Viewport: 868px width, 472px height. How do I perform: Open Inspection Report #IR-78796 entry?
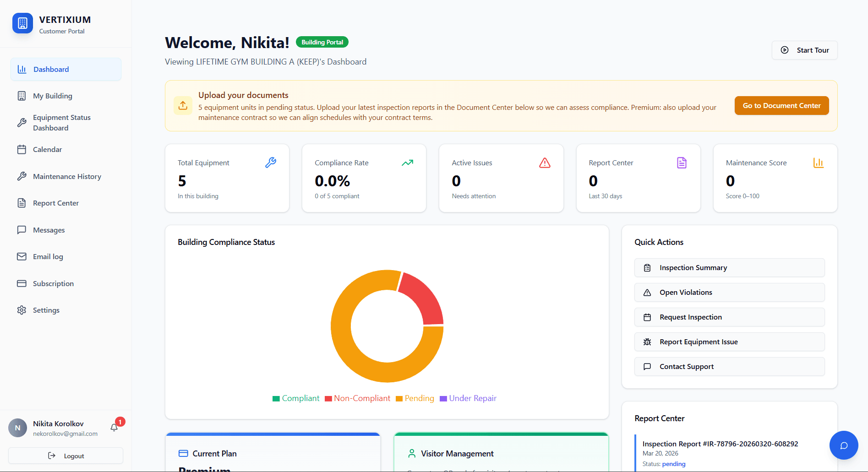(x=720, y=444)
